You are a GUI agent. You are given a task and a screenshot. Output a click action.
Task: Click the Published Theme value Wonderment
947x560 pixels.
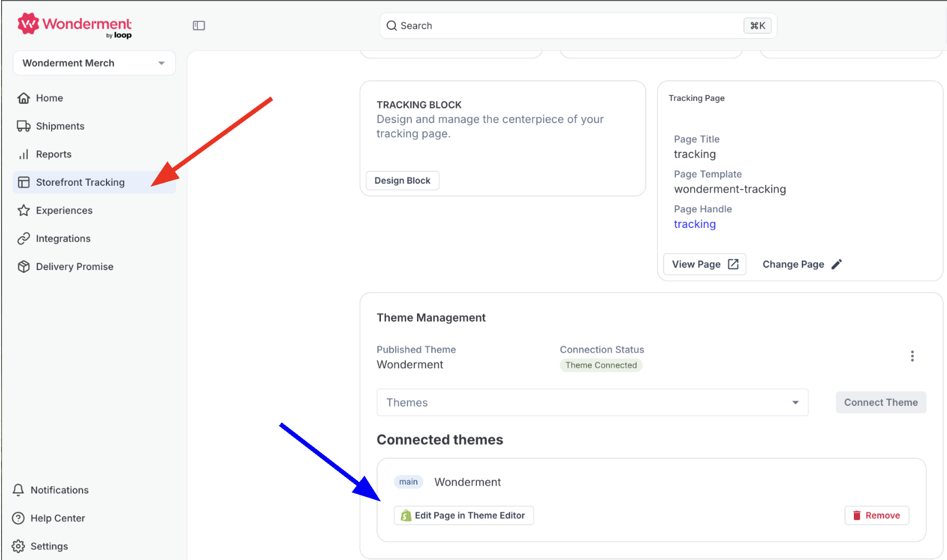410,365
